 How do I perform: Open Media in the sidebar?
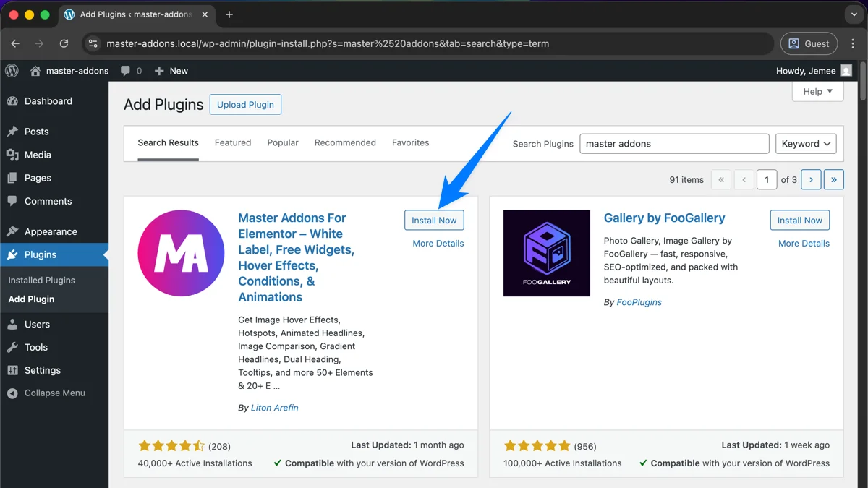(54, 155)
